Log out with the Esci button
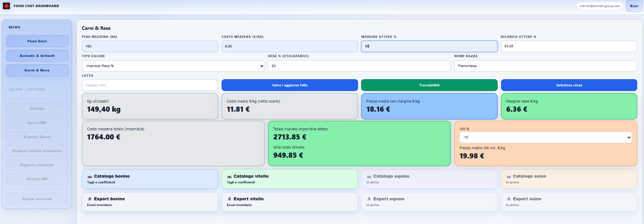Image resolution: width=644 pixels, height=224 pixels. pos(634,6)
